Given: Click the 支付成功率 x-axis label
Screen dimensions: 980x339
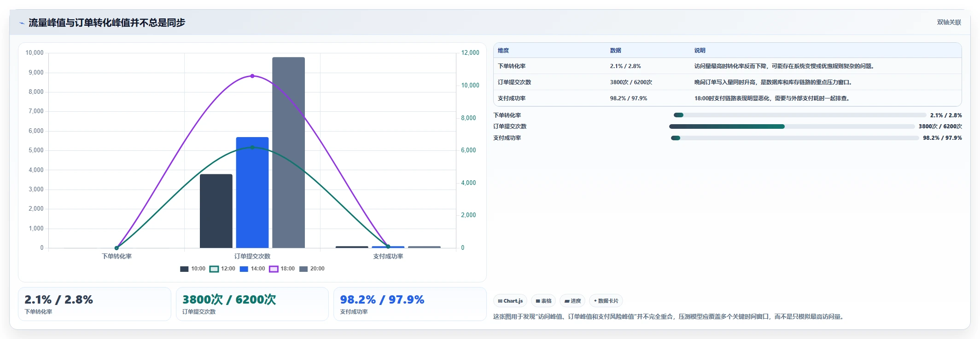Looking at the screenshot, I should click(388, 256).
